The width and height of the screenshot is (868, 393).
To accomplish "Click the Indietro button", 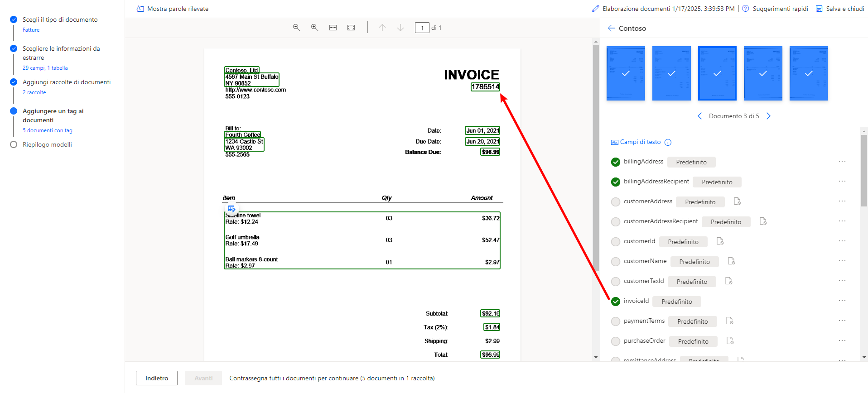I will (x=157, y=378).
